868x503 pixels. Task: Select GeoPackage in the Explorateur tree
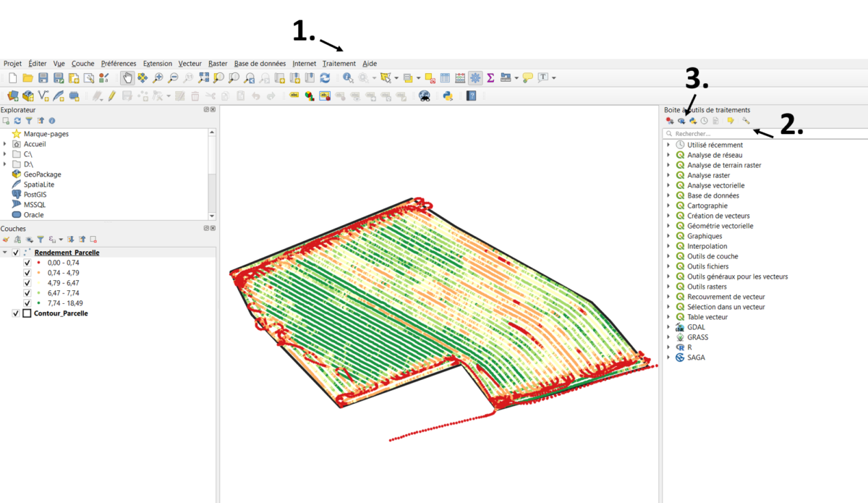pos(43,174)
